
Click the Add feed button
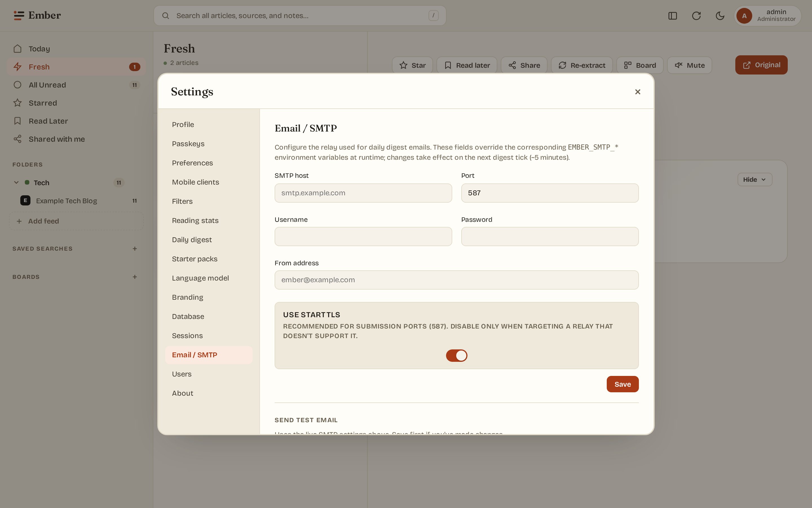pyautogui.click(x=76, y=221)
